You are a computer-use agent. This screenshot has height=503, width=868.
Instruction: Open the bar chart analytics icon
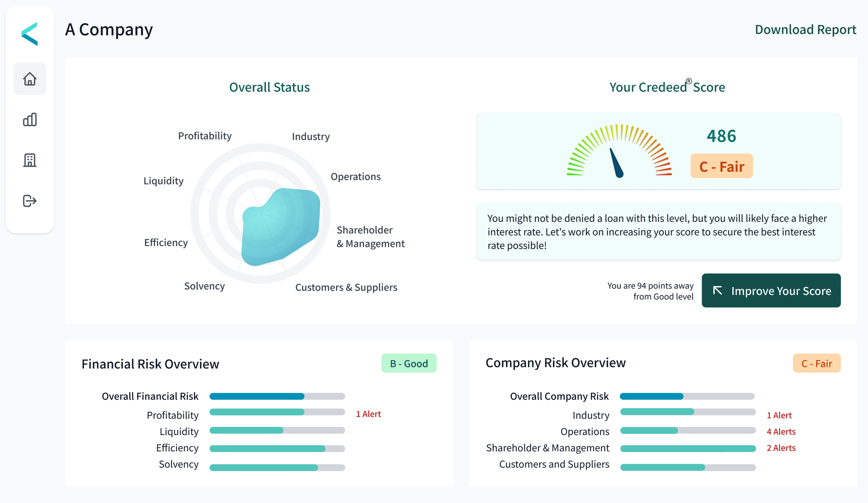[30, 119]
